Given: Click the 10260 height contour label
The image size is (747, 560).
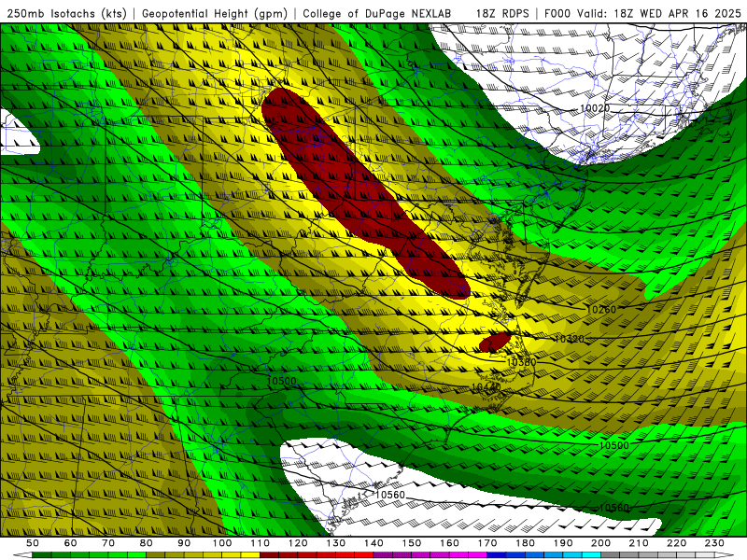Looking at the screenshot, I should 600,310.
